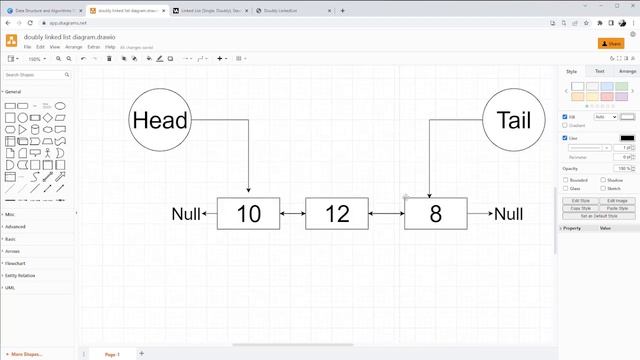Open the zoom percentage dropdown

pyautogui.click(x=37, y=59)
